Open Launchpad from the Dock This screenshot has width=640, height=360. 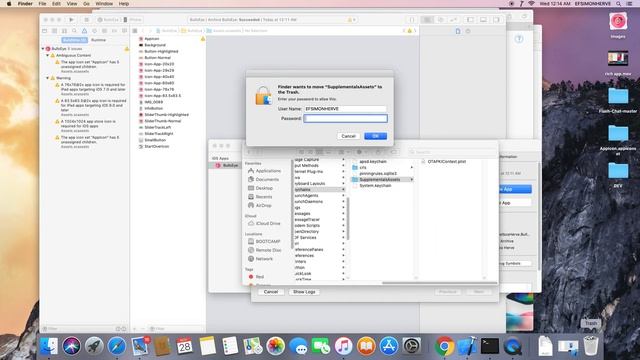coord(94,346)
